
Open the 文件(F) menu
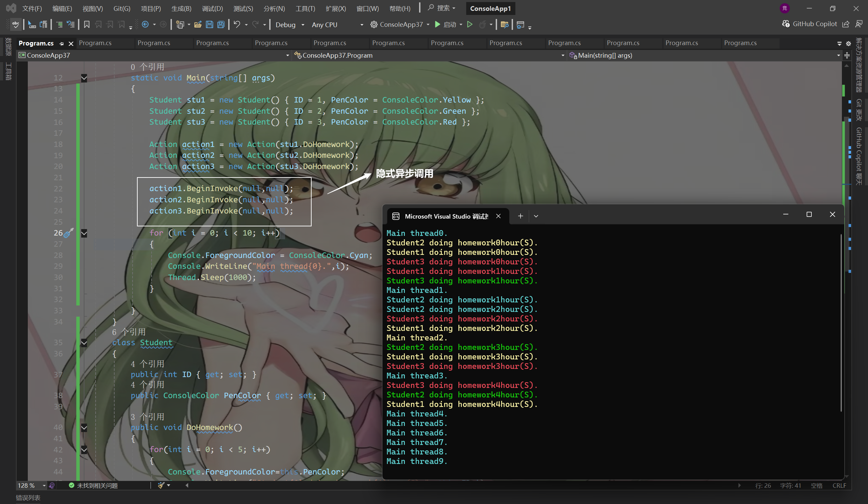(x=32, y=8)
